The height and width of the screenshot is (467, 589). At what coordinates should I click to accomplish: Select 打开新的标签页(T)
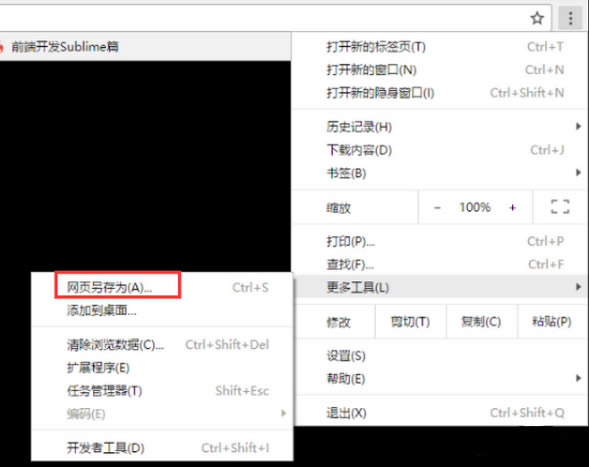(x=438, y=47)
